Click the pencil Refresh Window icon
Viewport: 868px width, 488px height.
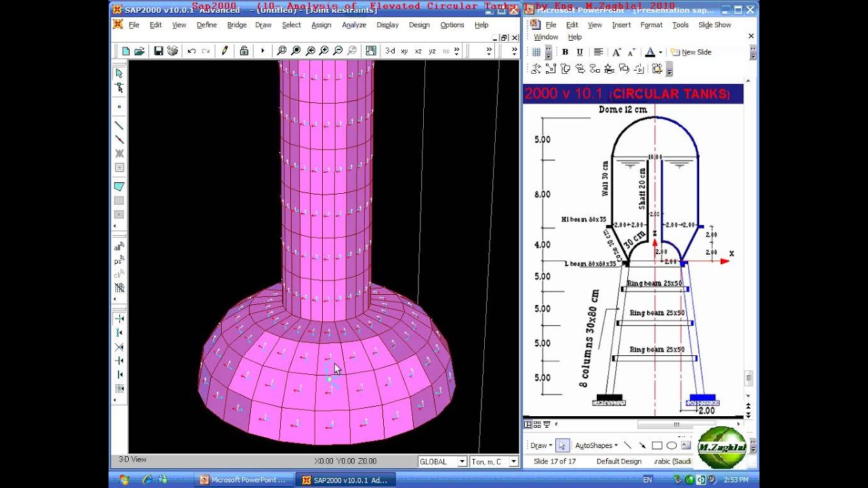click(225, 51)
